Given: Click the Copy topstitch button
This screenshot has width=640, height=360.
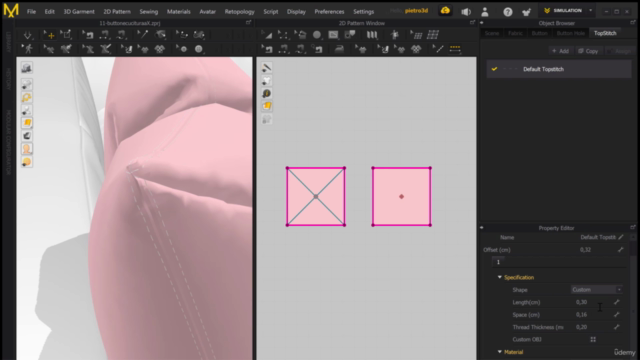Looking at the screenshot, I should click(588, 51).
